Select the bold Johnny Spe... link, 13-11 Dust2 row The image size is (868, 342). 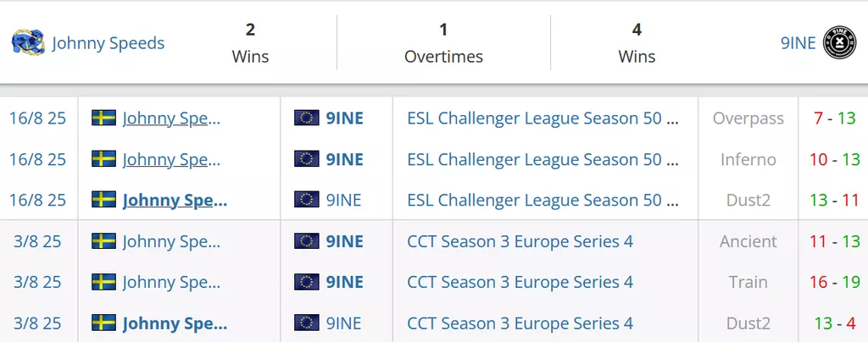coord(175,200)
